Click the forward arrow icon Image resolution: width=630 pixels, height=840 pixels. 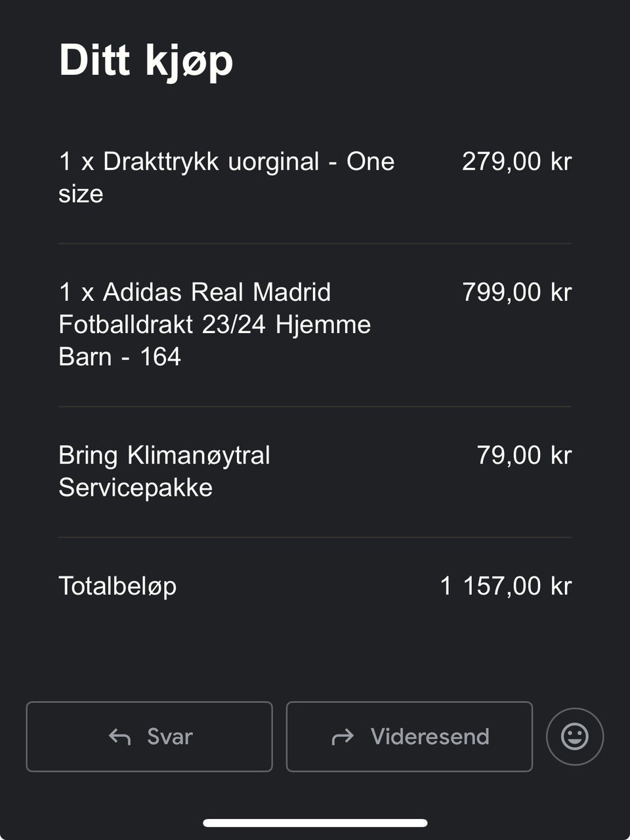[343, 737]
